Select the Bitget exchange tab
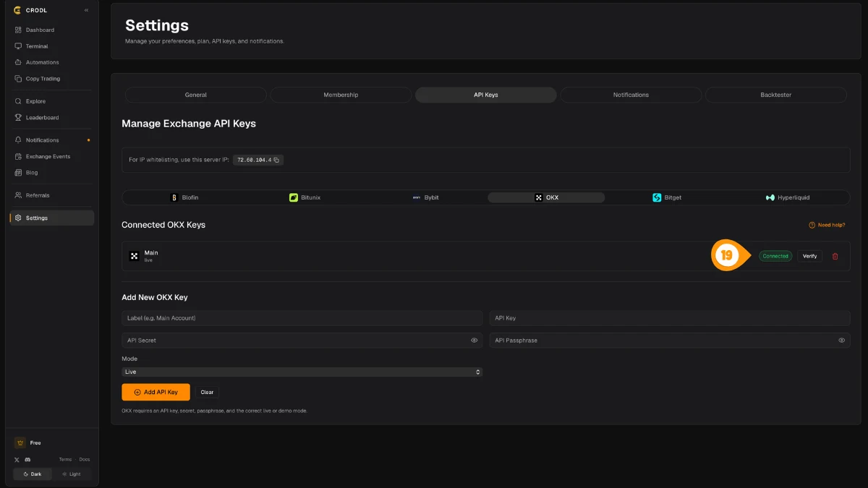 tap(667, 197)
